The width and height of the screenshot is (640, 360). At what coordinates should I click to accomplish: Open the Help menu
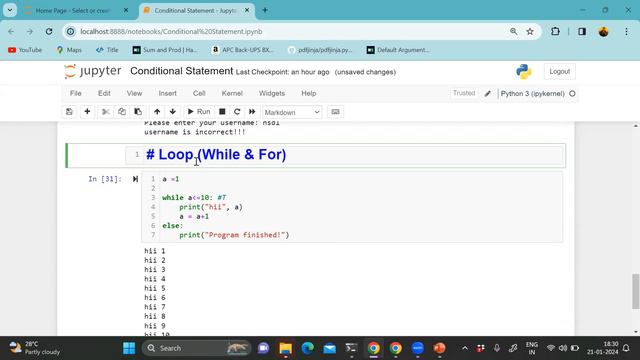[x=309, y=93]
